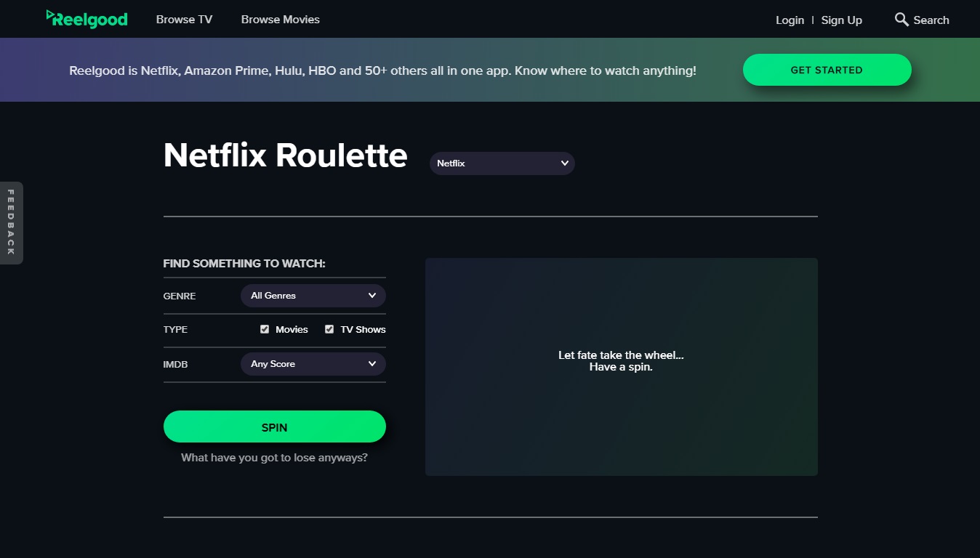Open the Feedback side tab
This screenshot has width=980, height=558.
11,222
